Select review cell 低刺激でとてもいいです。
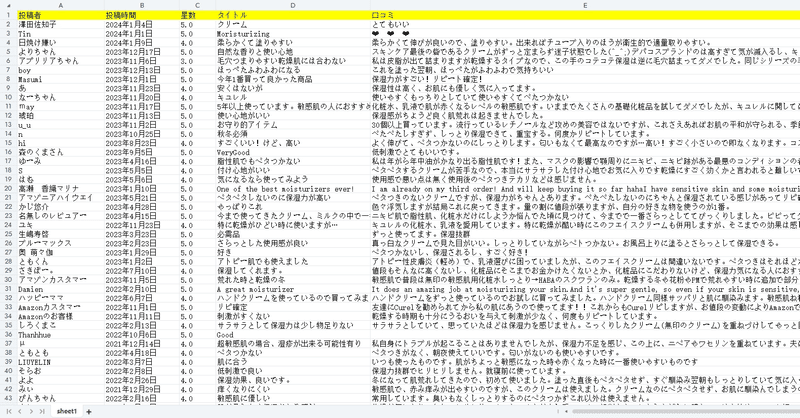800x418 pixels. pos(585,152)
